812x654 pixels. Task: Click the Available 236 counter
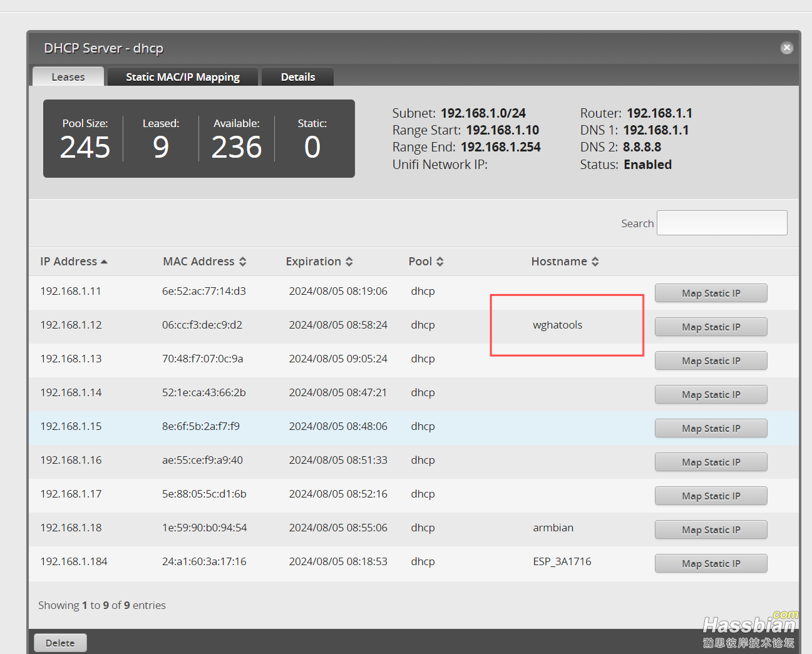pos(237,147)
